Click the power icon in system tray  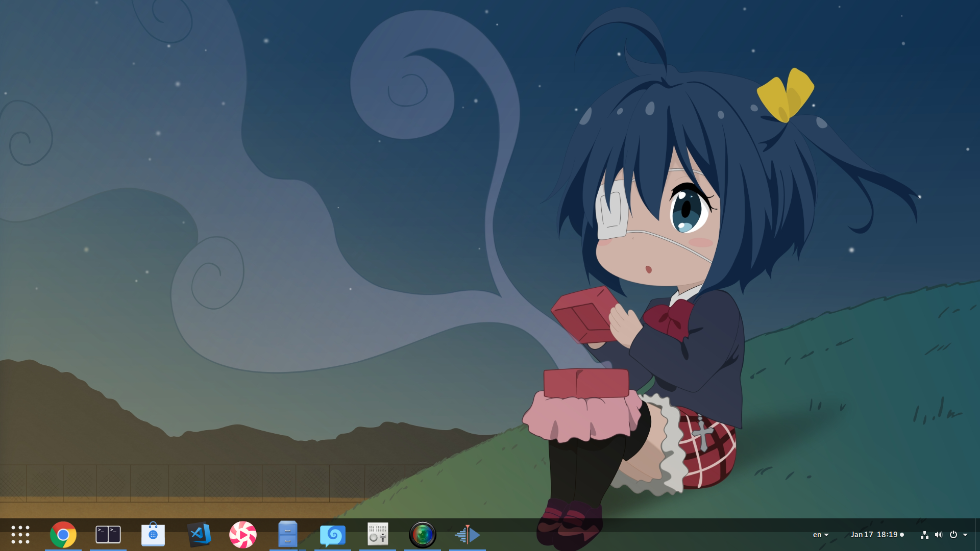[953, 535]
